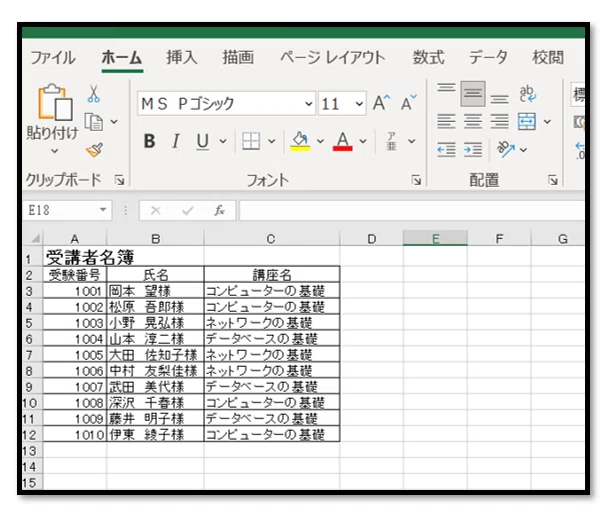Switch to the ホーム tab
This screenshot has width=614, height=522.
click(x=121, y=58)
